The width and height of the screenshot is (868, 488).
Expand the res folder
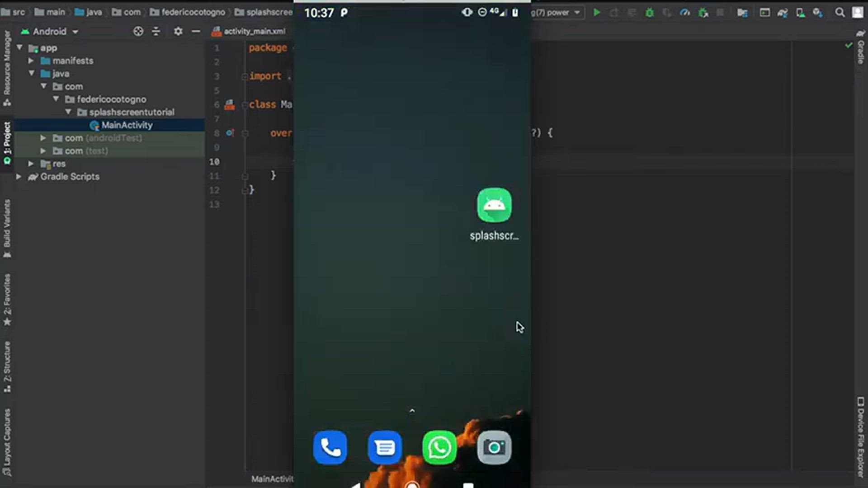(x=31, y=164)
